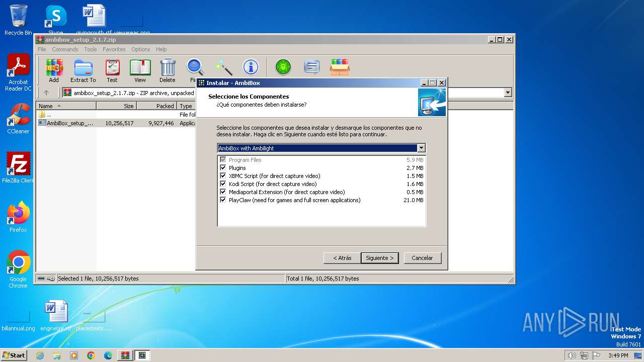Uncheck PlayClaw component checkbox
This screenshot has height=362, width=644.
(x=223, y=200)
